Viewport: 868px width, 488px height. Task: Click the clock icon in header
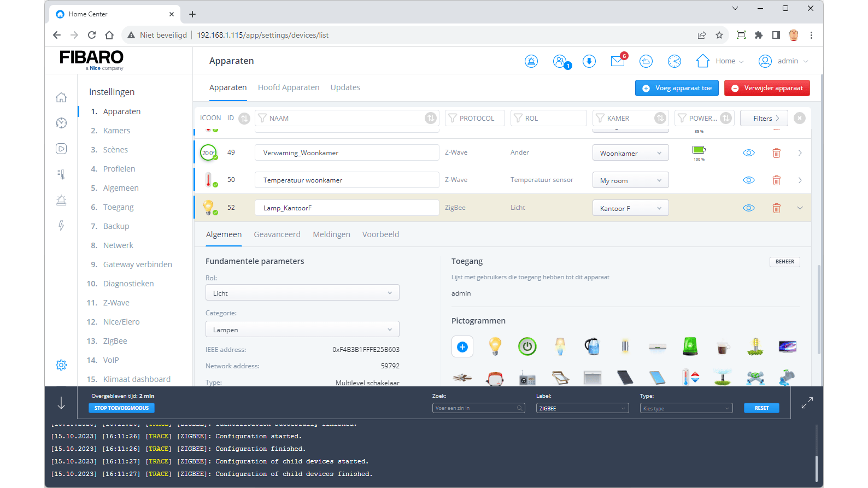tap(675, 61)
